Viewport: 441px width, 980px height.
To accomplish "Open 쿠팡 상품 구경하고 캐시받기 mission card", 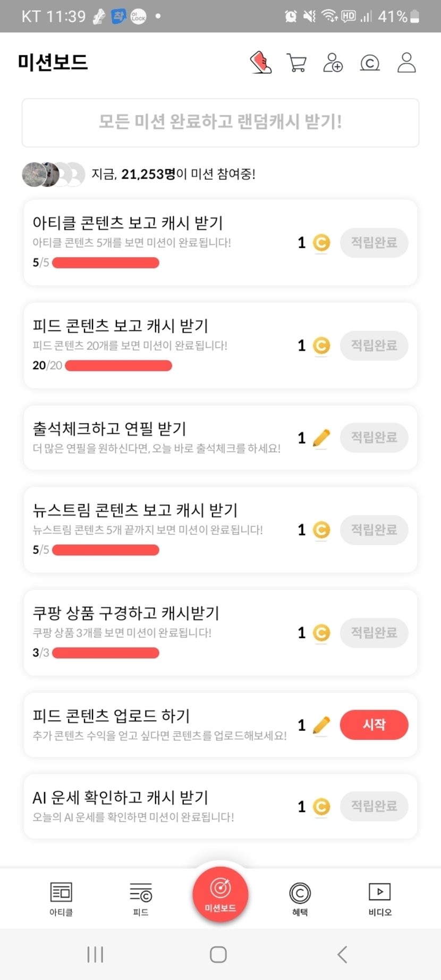I will [159, 632].
